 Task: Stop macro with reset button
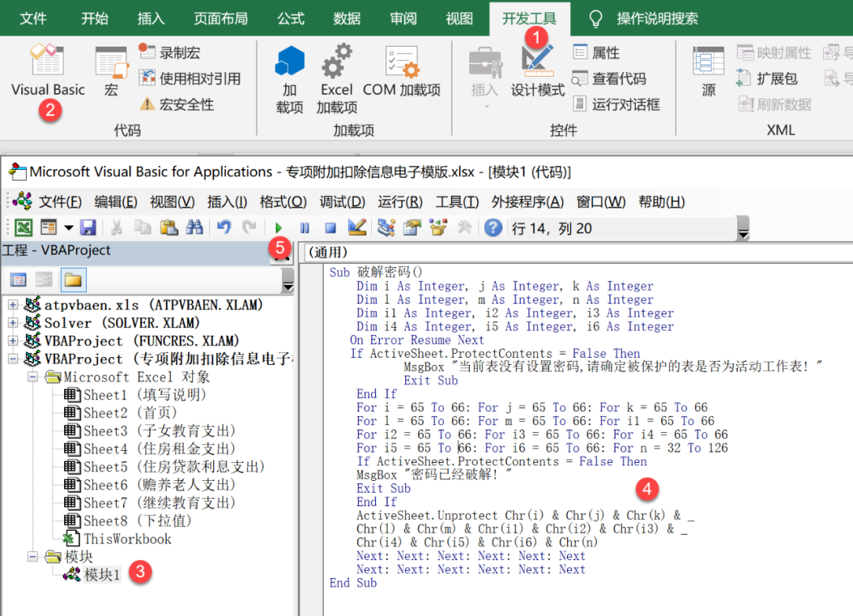click(x=330, y=228)
